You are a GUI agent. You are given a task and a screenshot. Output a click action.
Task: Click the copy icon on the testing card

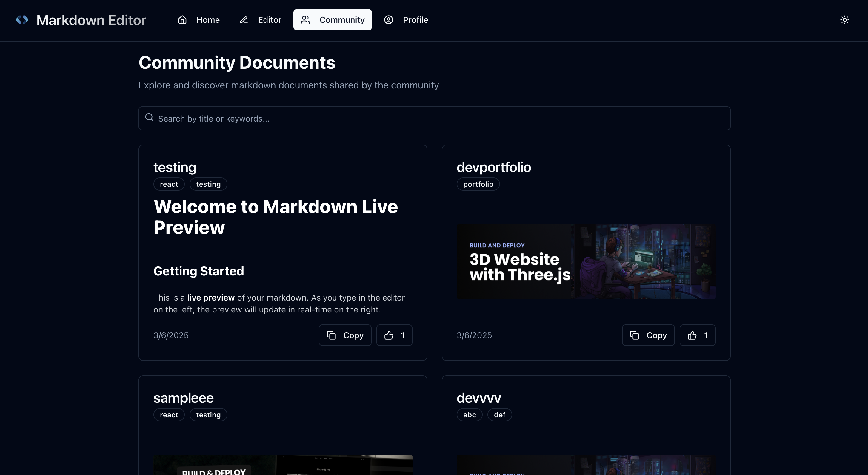pyautogui.click(x=331, y=335)
